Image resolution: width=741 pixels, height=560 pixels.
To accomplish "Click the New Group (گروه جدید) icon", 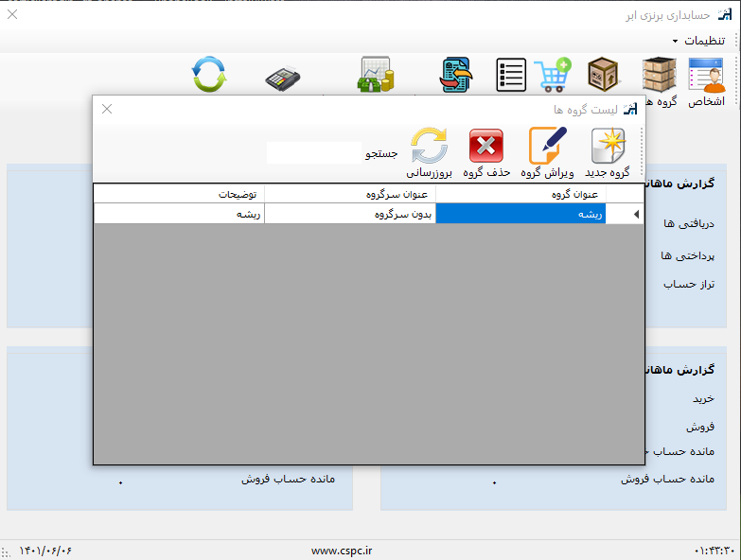I will tap(608, 149).
